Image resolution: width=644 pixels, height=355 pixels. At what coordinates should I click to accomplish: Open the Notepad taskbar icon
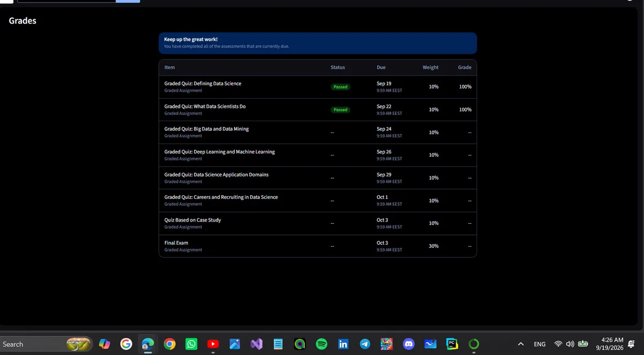click(x=278, y=344)
